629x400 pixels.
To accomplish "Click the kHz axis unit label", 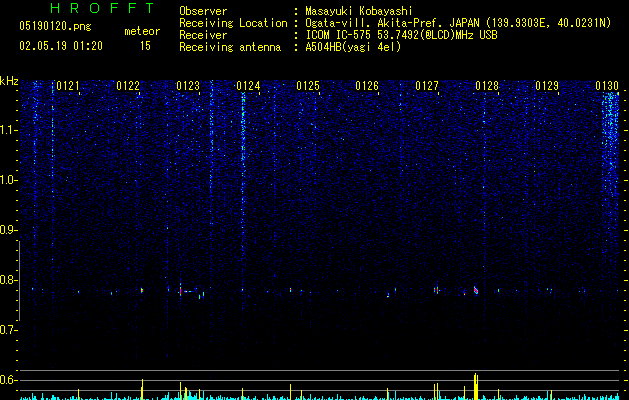I will click(9, 81).
